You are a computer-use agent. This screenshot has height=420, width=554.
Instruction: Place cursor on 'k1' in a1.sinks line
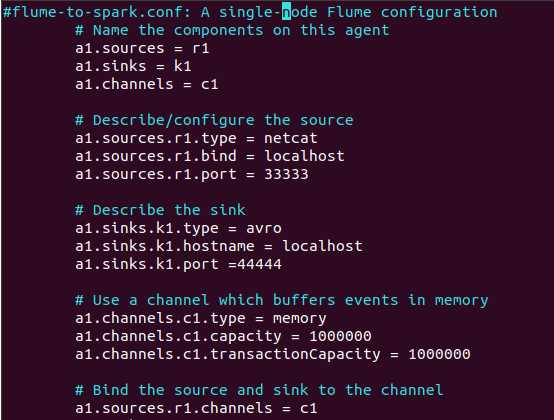tap(183, 66)
